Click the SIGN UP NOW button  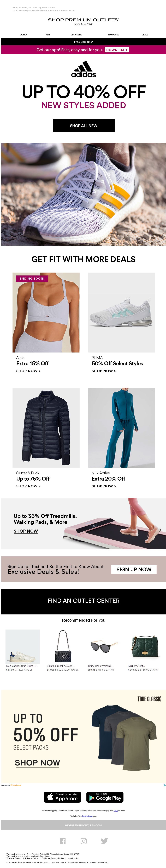tap(134, 569)
